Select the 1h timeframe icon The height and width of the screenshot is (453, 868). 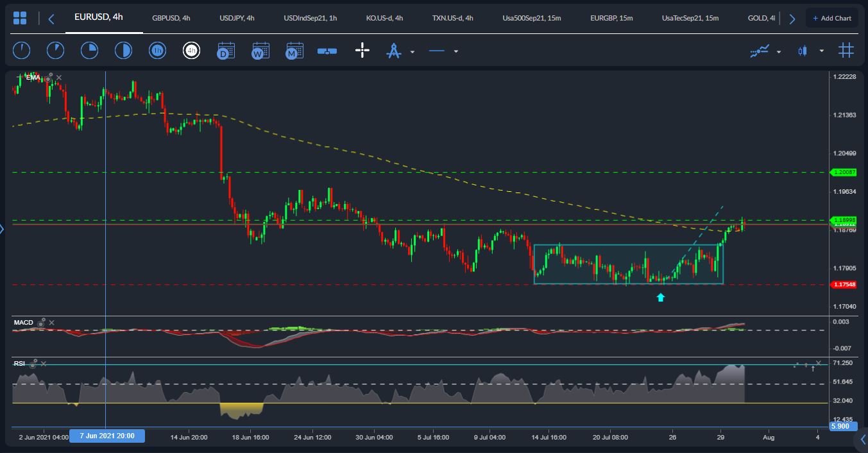pyautogui.click(x=158, y=50)
